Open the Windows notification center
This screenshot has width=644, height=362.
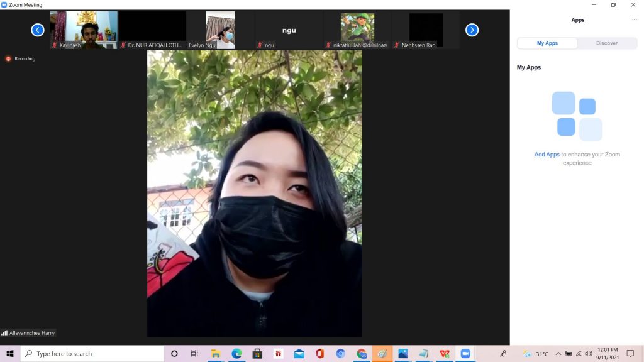click(630, 354)
